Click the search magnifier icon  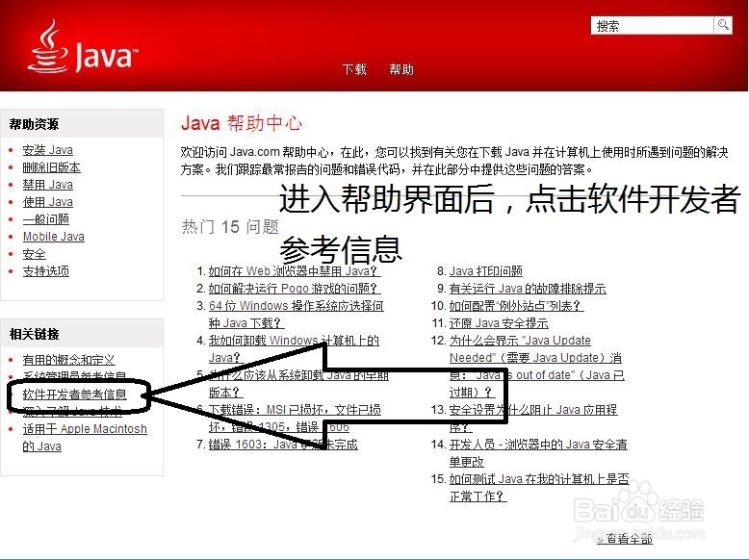pyautogui.click(x=723, y=25)
